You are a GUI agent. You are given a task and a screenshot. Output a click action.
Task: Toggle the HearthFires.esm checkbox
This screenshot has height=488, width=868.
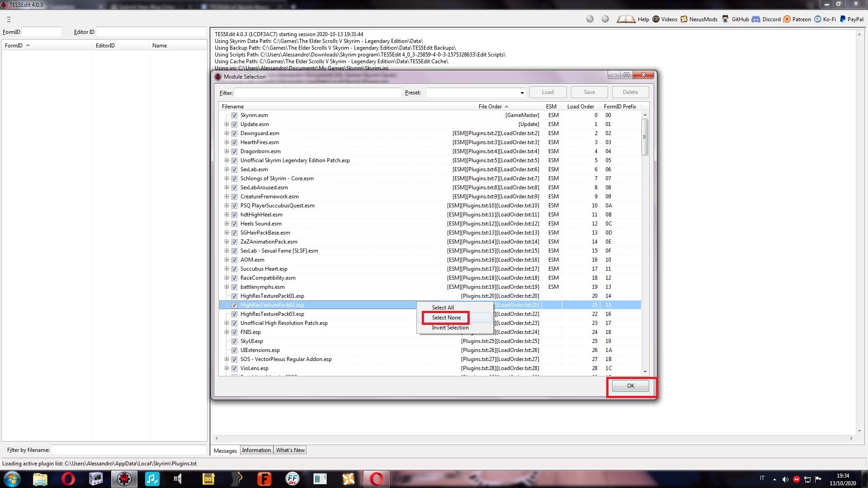pyautogui.click(x=234, y=142)
